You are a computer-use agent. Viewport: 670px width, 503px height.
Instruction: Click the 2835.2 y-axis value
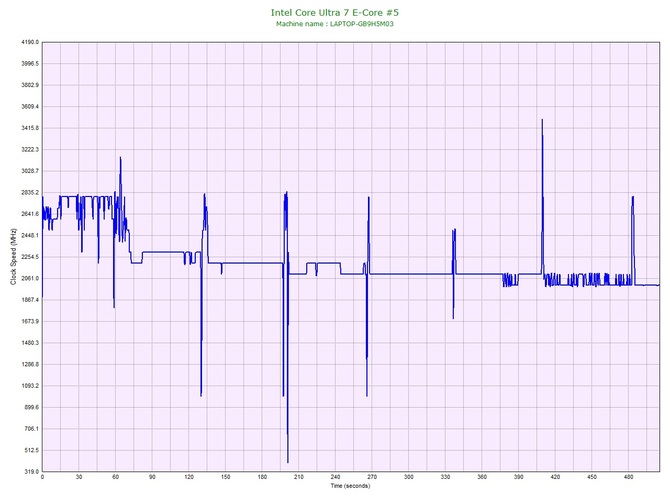click(30, 193)
